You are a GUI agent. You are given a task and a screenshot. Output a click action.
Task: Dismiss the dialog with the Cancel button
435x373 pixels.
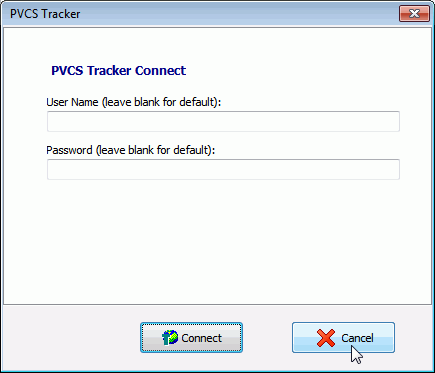point(343,337)
